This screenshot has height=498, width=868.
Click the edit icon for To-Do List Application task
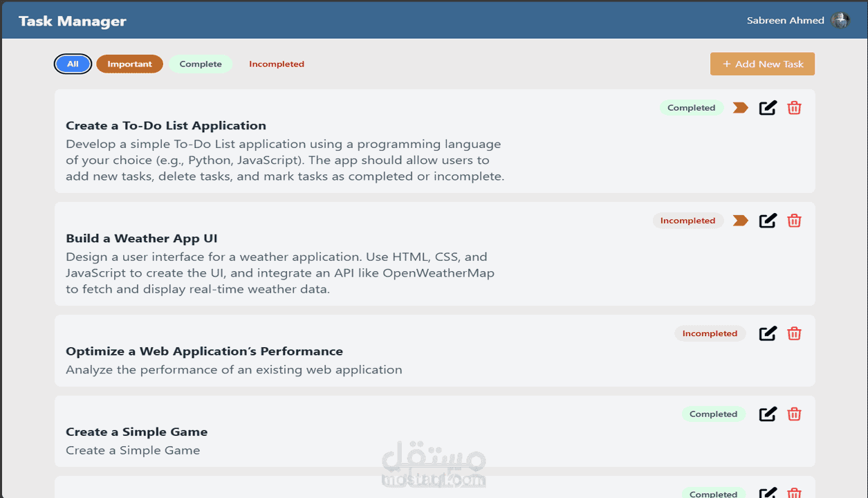[768, 108]
